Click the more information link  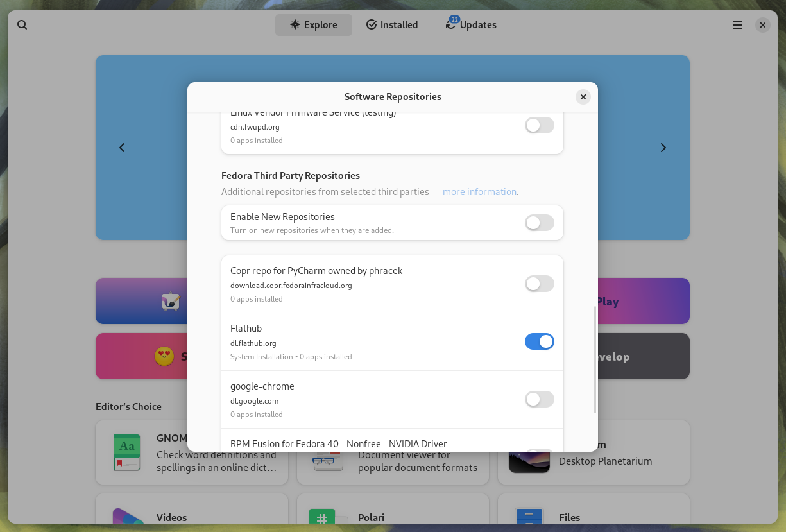coord(479,191)
